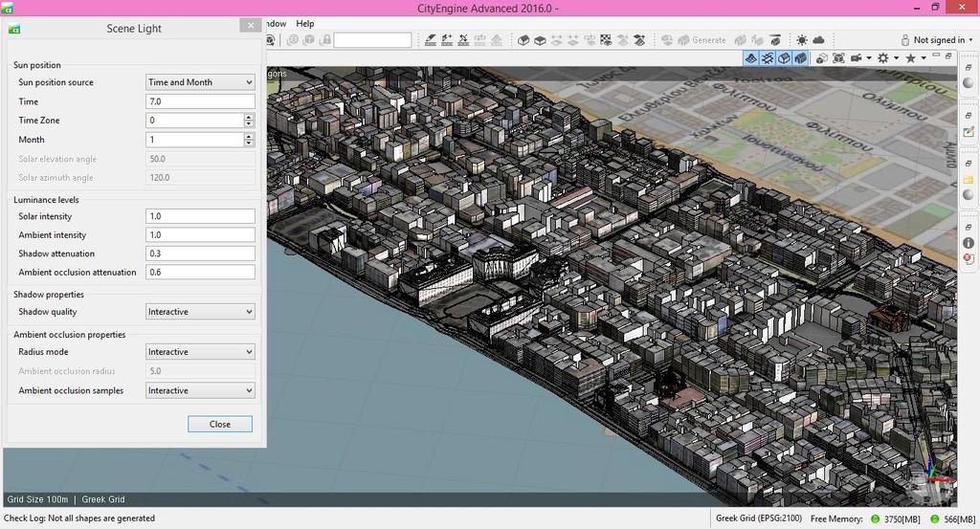Click Ambient occlusion attenuation field
Screen dimensions: 980x529
[200, 273]
